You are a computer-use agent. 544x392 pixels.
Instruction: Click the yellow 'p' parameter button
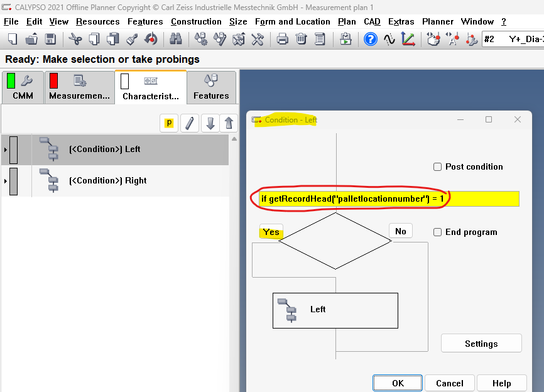169,123
